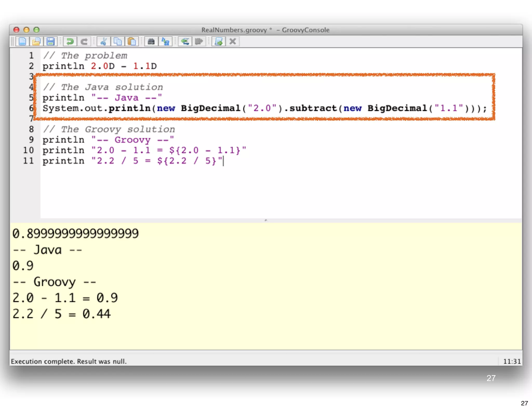Go to the previous history entry

click(x=185, y=42)
